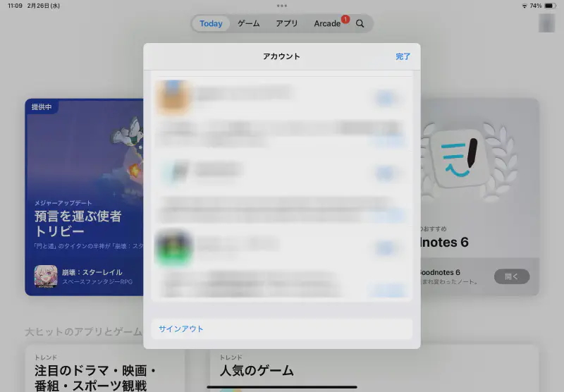Tap the green app icon in account list
Screen dimensions: 564x392
pyautogui.click(x=172, y=248)
